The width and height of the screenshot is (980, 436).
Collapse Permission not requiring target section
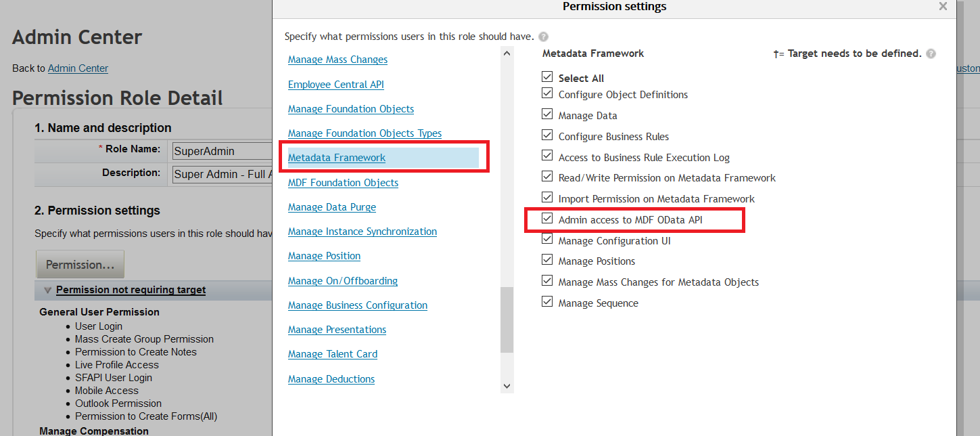coord(47,290)
